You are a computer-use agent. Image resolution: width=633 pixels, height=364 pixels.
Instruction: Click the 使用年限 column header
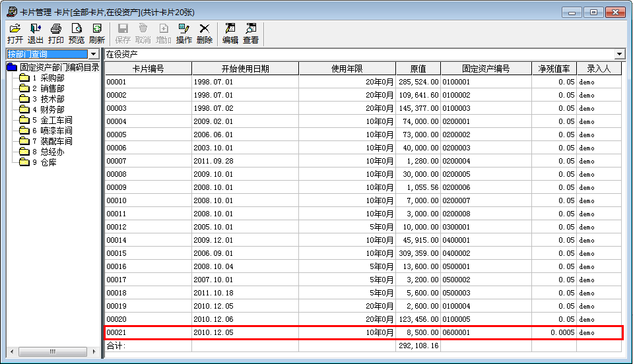pyautogui.click(x=347, y=69)
